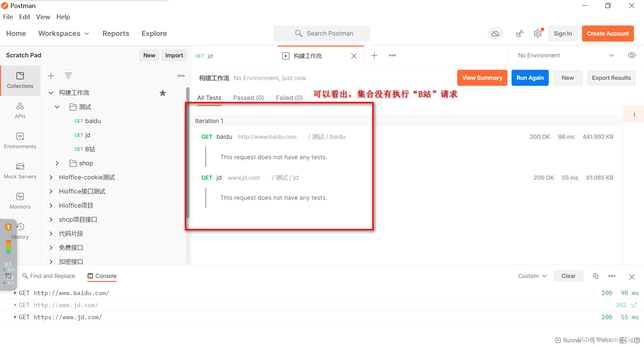Collapse the 测试 folder
Screen dimensions: 644x346
(57, 107)
